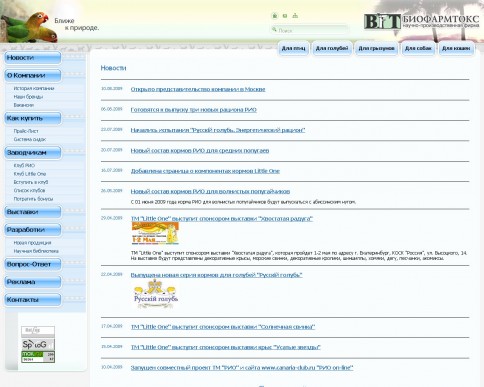This screenshot has width=484, height=387.
Task: Open Клуб РИО submenu link
Action: [24, 165]
